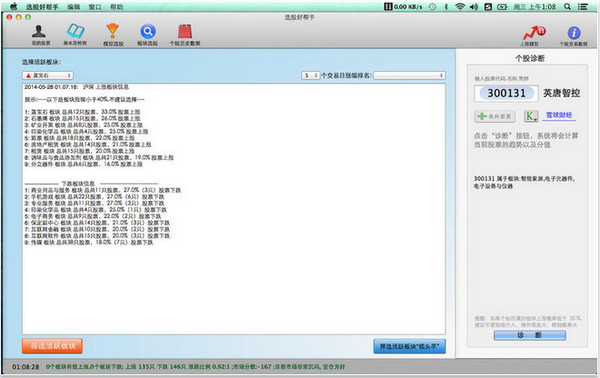This screenshot has width=600, height=378.
Task: Open the 涨幅排名 empty dropdown
Action: pyautogui.click(x=409, y=75)
